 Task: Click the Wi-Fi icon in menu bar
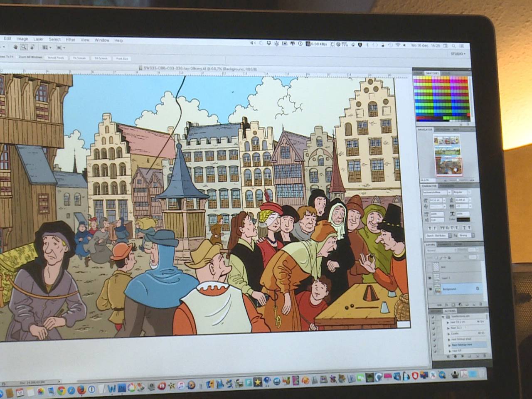(x=397, y=45)
